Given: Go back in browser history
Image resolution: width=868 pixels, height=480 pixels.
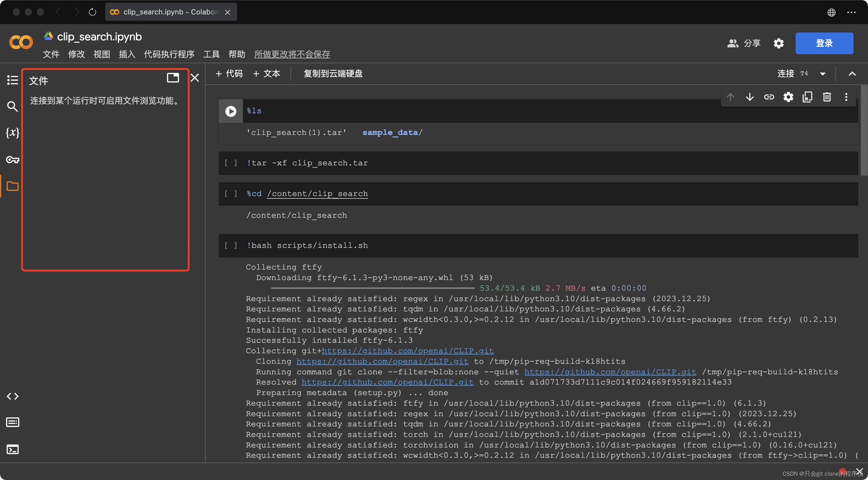Looking at the screenshot, I should (x=58, y=12).
